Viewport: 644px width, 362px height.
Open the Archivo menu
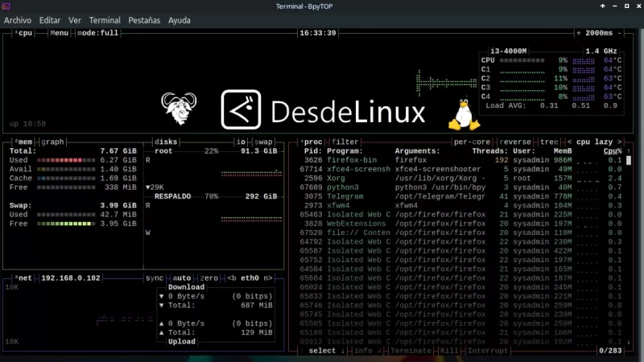18,19
